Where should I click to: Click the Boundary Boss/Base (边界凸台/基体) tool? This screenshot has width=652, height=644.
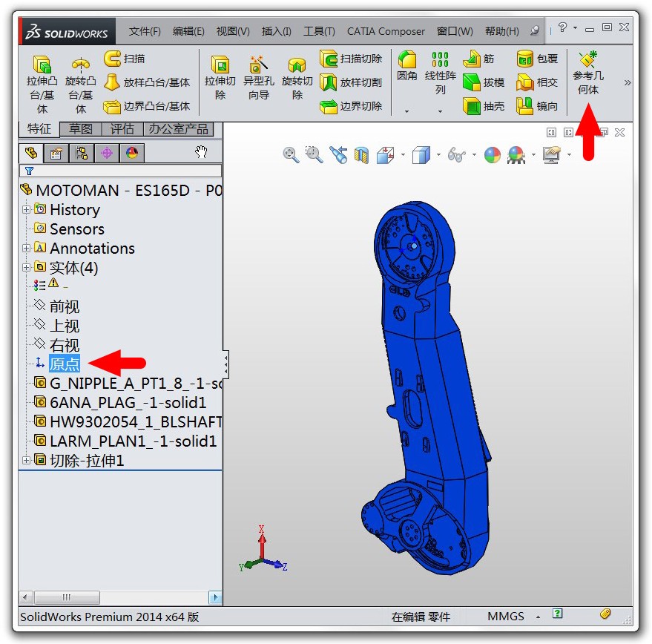point(146,107)
